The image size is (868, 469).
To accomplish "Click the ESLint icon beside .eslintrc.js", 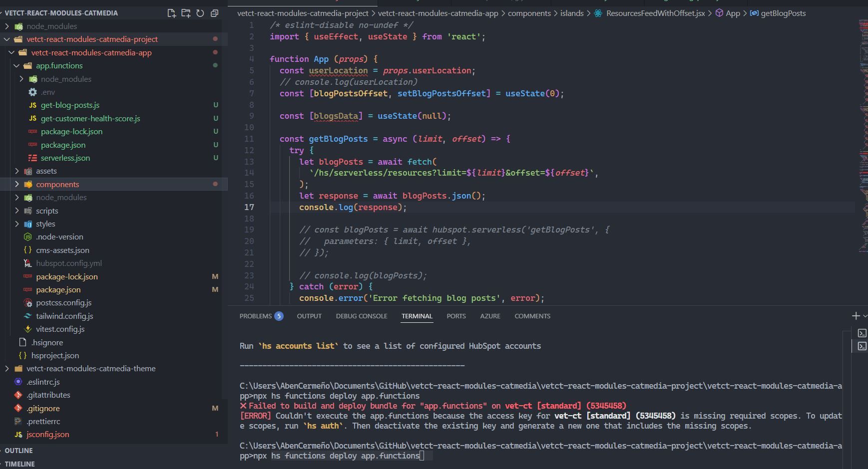I will [18, 382].
